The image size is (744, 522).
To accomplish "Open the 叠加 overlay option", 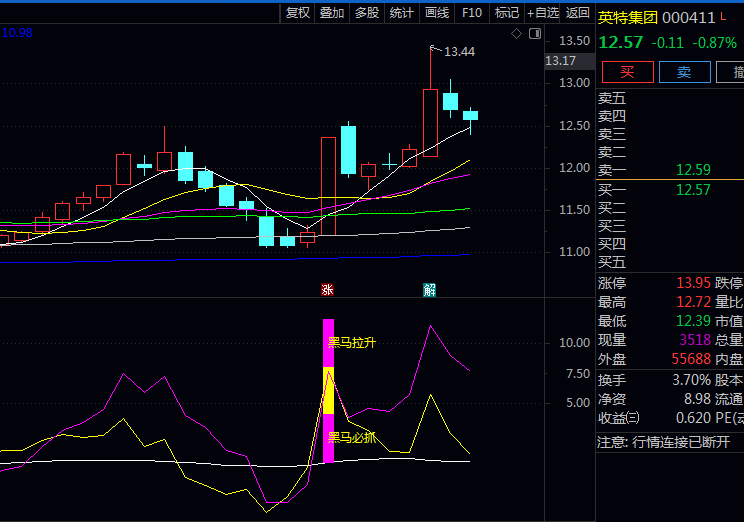I will click(332, 13).
